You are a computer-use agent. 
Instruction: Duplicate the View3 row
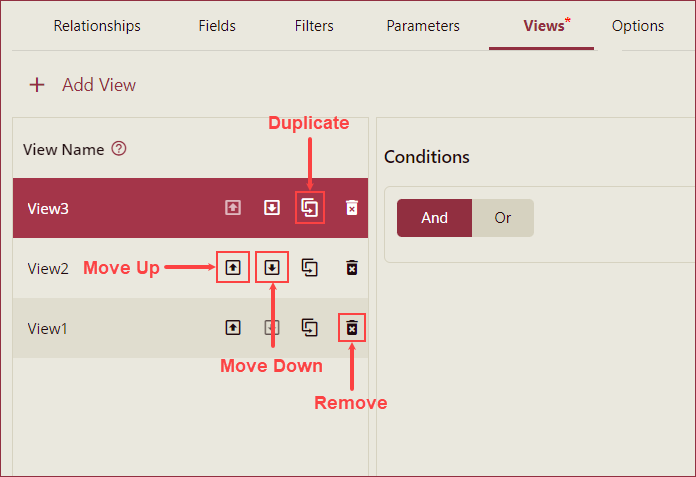(x=310, y=208)
